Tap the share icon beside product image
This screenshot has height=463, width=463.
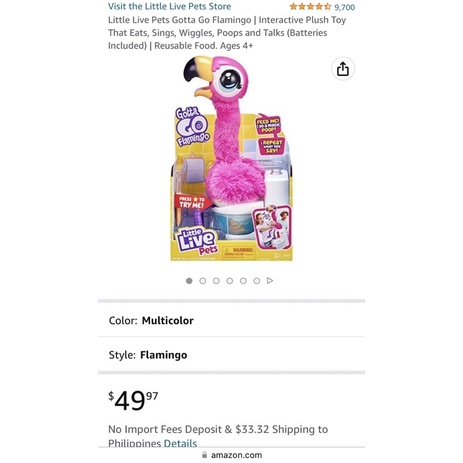[x=343, y=69]
